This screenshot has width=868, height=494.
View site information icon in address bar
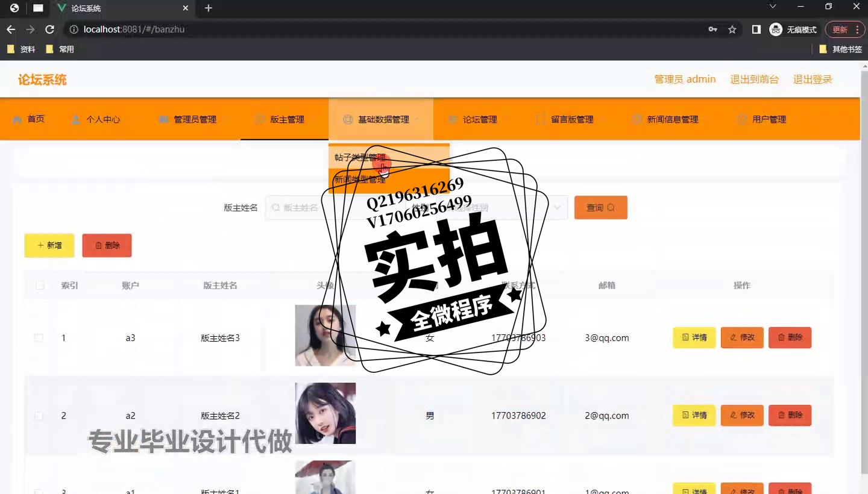(73, 30)
